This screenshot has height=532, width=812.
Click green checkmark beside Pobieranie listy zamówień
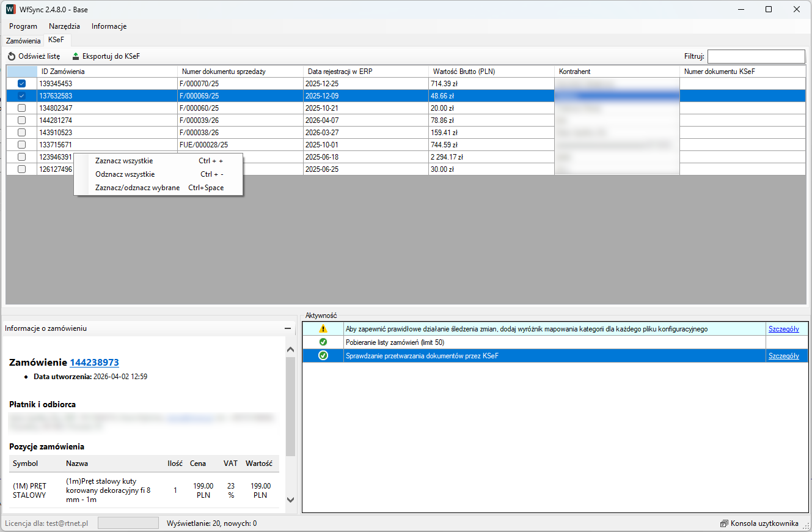pyautogui.click(x=323, y=342)
